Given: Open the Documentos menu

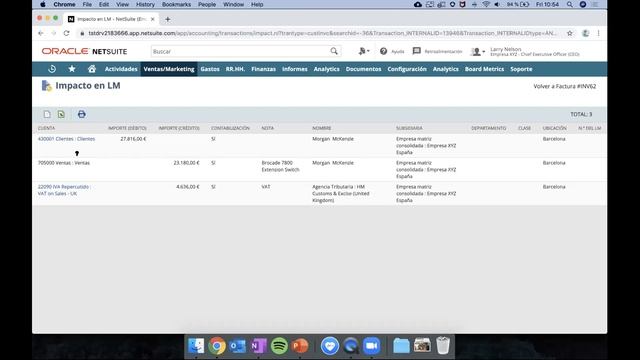Looking at the screenshot, I should click(x=363, y=69).
